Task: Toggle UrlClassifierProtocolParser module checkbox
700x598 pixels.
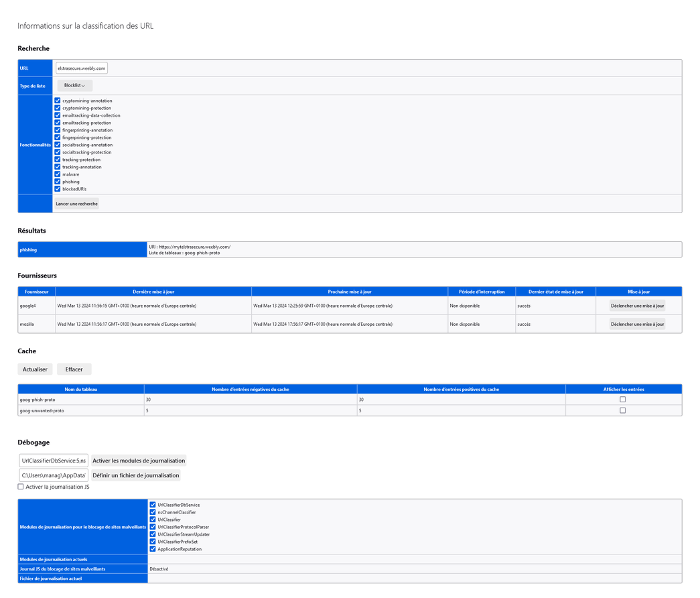Action: coord(153,527)
